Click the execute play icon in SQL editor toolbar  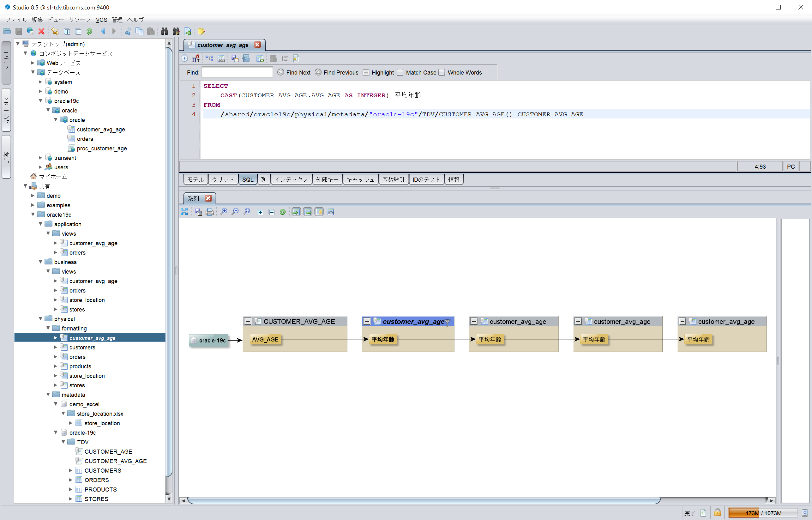click(185, 58)
